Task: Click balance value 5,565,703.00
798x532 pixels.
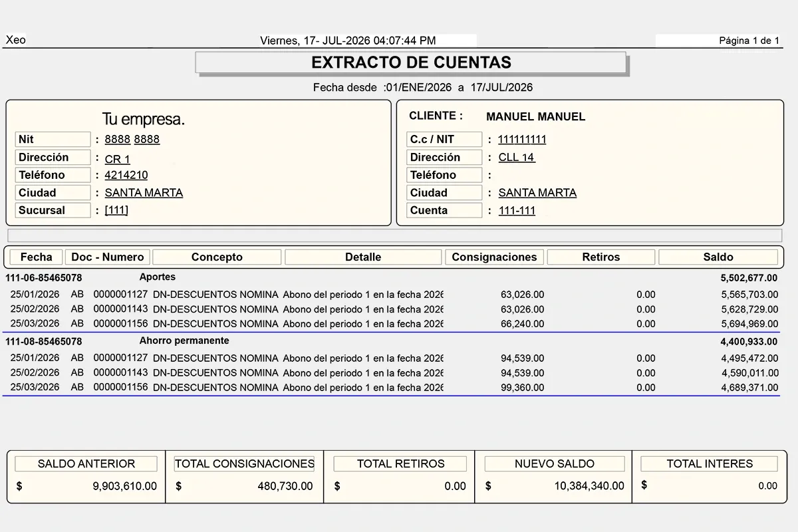Action: click(749, 295)
